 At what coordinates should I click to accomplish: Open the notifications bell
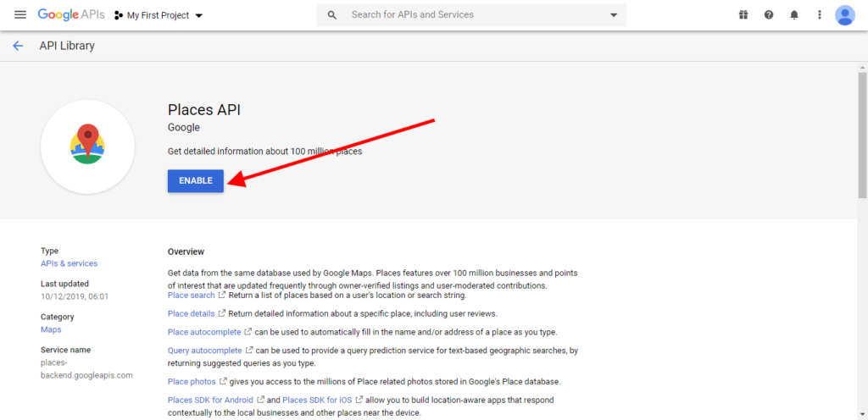(x=794, y=15)
